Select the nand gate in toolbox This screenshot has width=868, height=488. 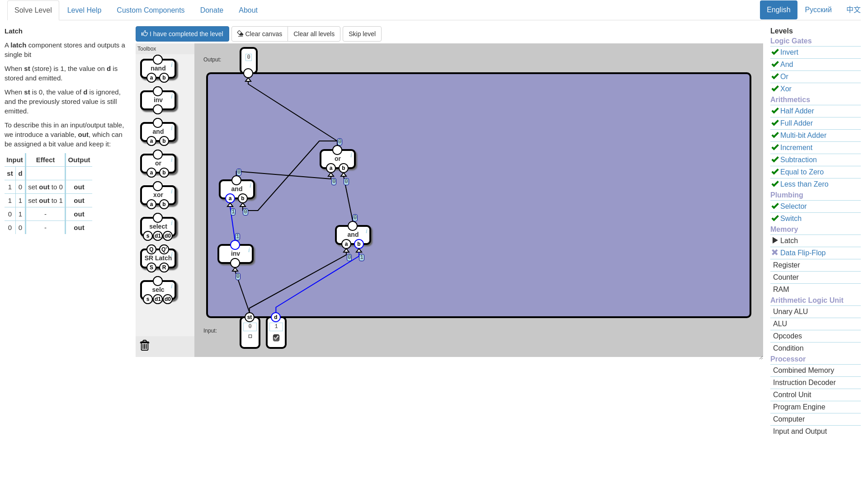coord(158,69)
